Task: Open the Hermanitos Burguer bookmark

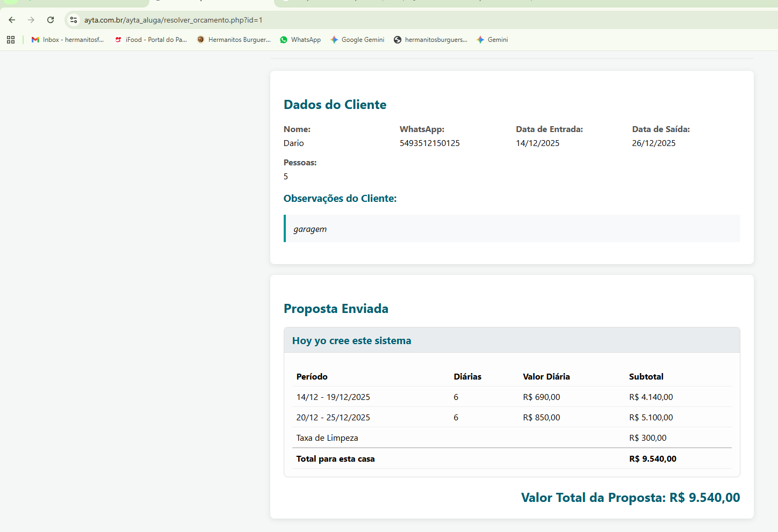Action: (x=234, y=40)
